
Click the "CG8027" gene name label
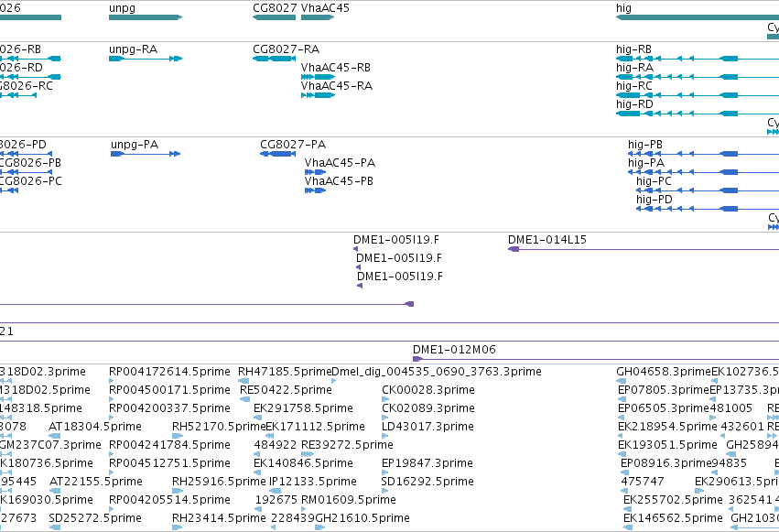pos(275,8)
